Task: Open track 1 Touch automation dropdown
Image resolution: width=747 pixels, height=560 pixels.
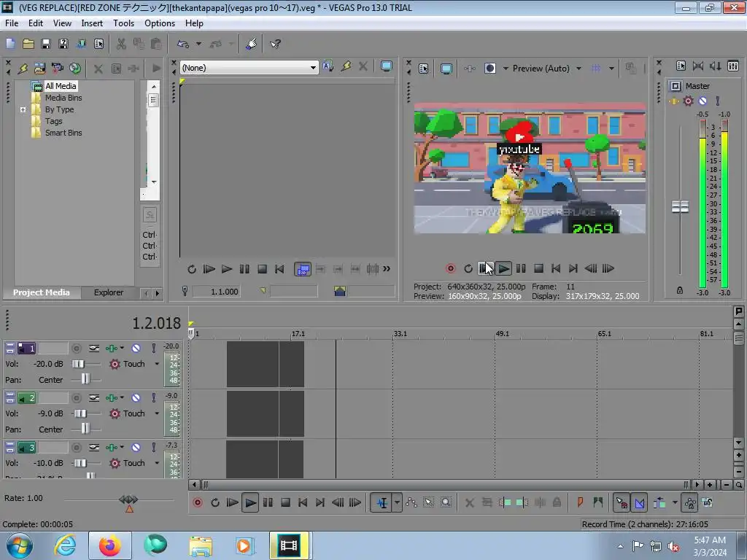Action: [x=157, y=365]
